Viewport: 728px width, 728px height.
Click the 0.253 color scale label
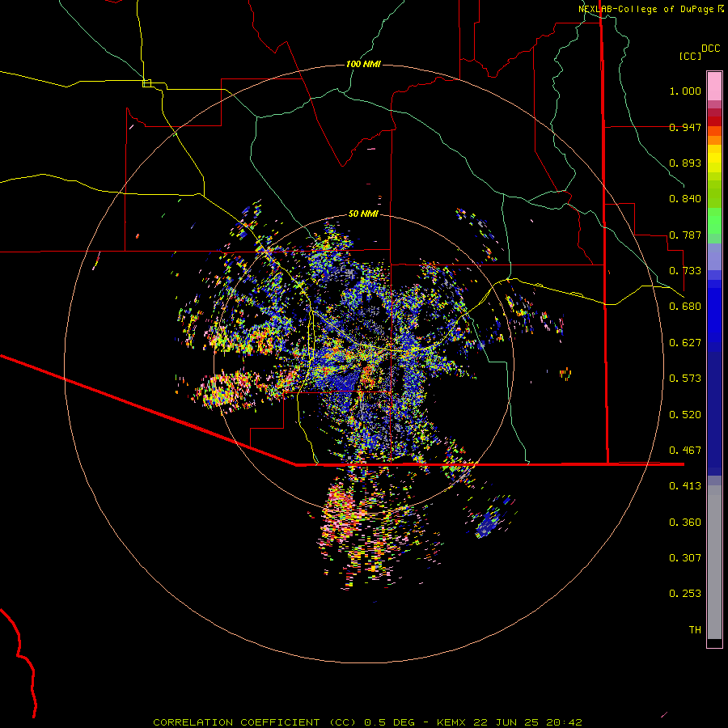pyautogui.click(x=685, y=594)
